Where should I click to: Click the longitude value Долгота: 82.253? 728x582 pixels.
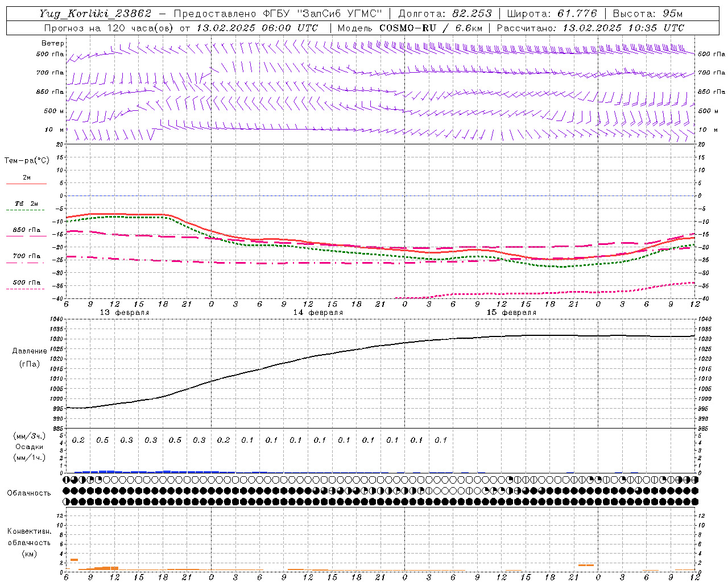pyautogui.click(x=445, y=14)
